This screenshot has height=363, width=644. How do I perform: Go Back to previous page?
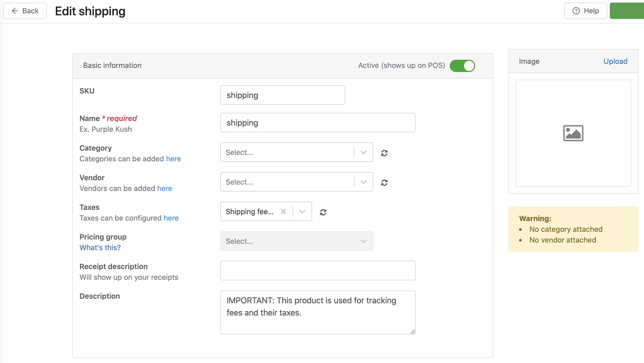25,11
